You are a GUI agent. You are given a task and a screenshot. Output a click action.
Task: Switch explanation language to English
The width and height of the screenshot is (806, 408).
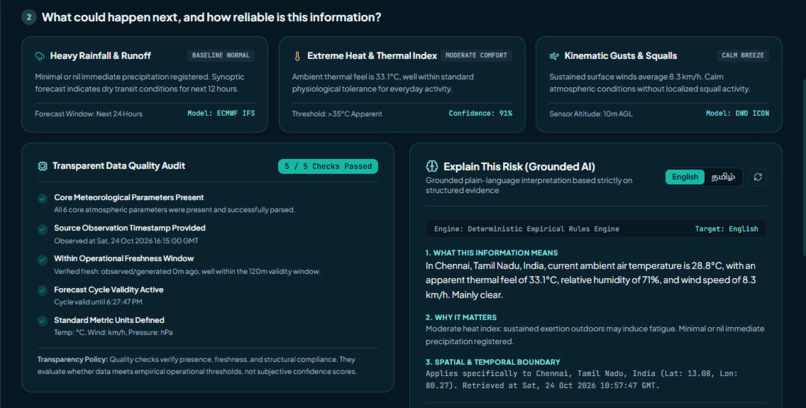click(685, 177)
